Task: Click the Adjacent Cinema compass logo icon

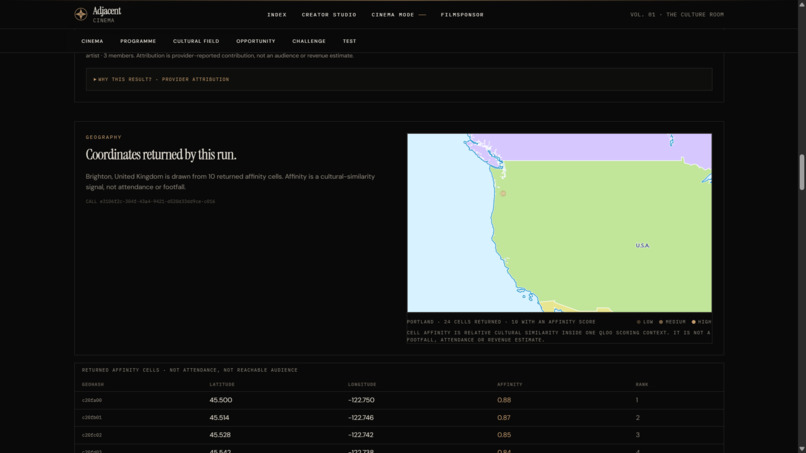Action: pyautogui.click(x=81, y=14)
